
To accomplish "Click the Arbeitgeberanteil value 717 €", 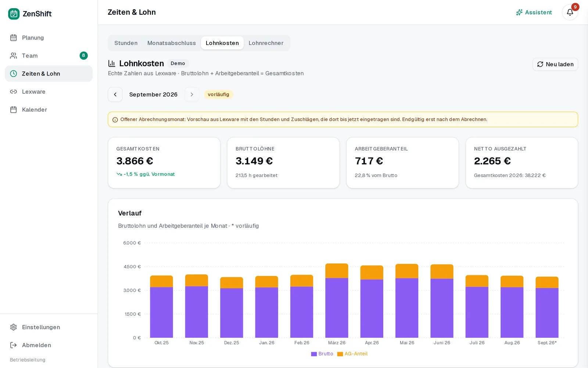I will (x=369, y=161).
